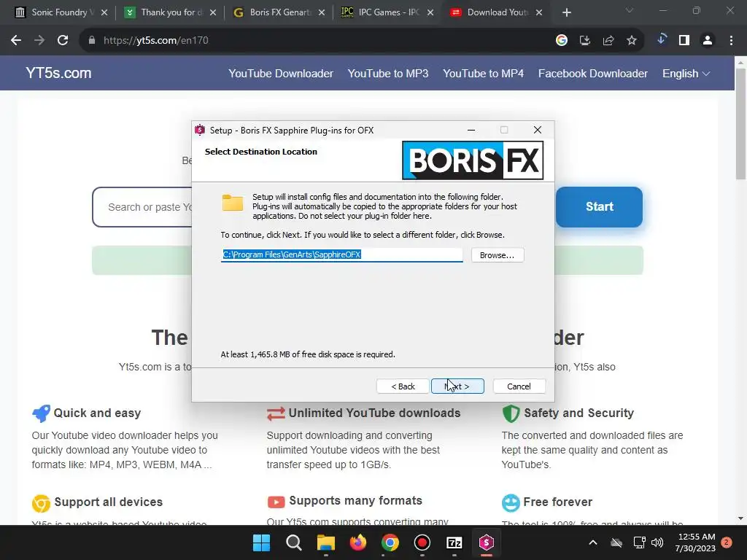Click the blue Start button

point(600,206)
